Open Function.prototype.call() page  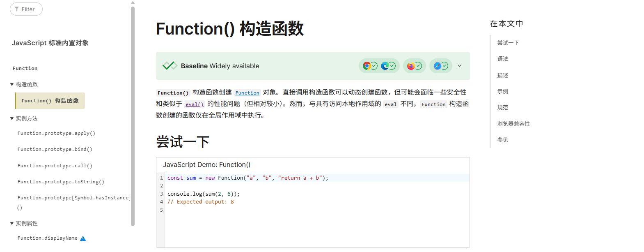(55, 166)
